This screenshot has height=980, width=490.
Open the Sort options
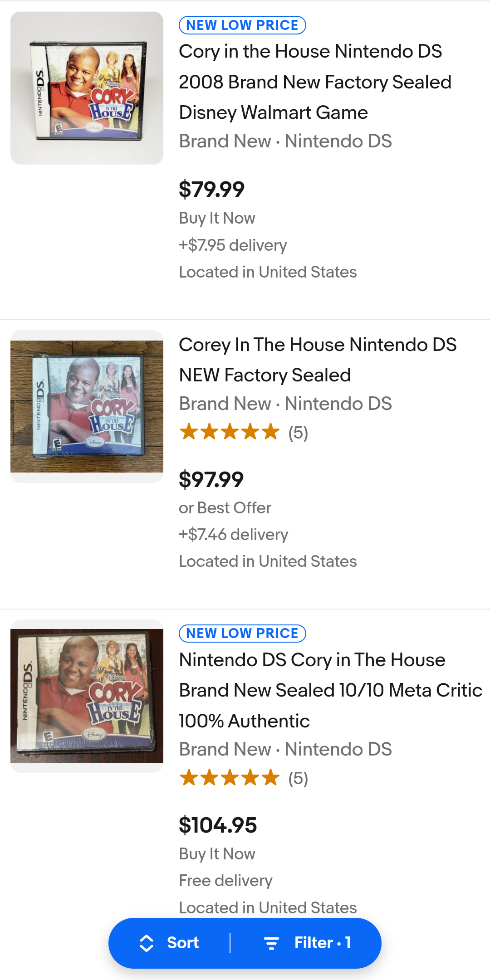pyautogui.click(x=182, y=943)
